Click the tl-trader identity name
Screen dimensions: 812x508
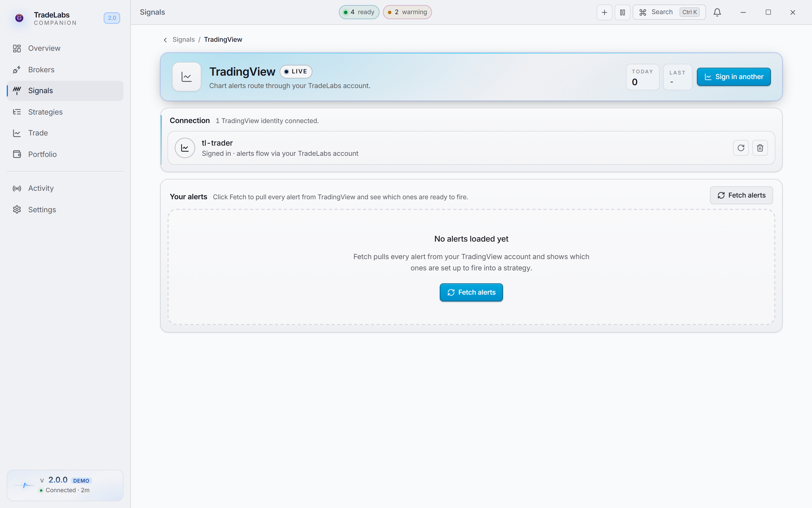(217, 143)
